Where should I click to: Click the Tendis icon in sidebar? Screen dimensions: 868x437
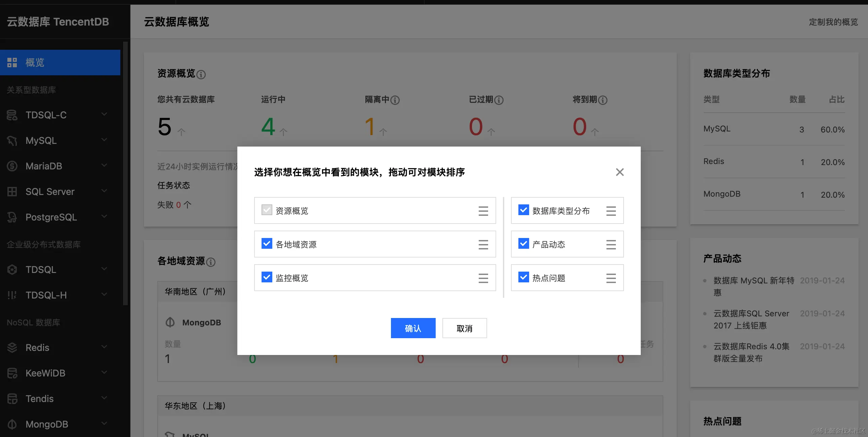12,399
